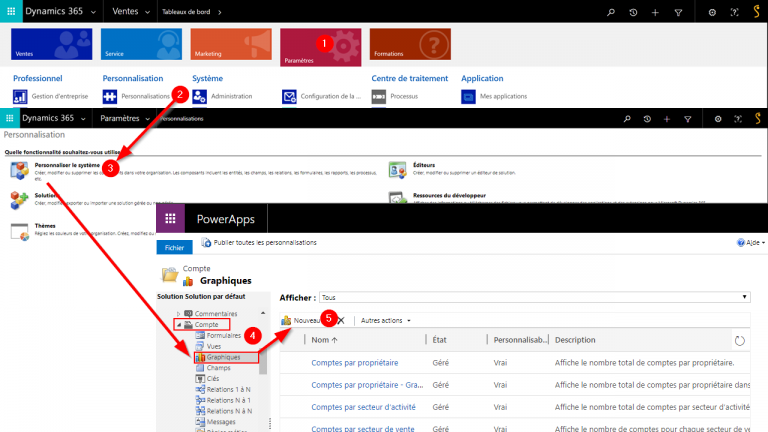Click Nouveau chart button
This screenshot has width=768, height=432.
tap(301, 320)
